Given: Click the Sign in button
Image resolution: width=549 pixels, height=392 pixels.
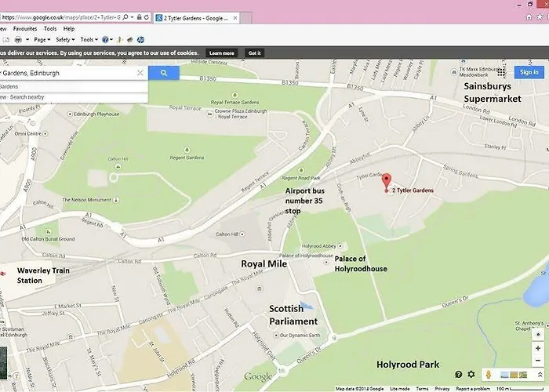Looking at the screenshot, I should point(528,73).
